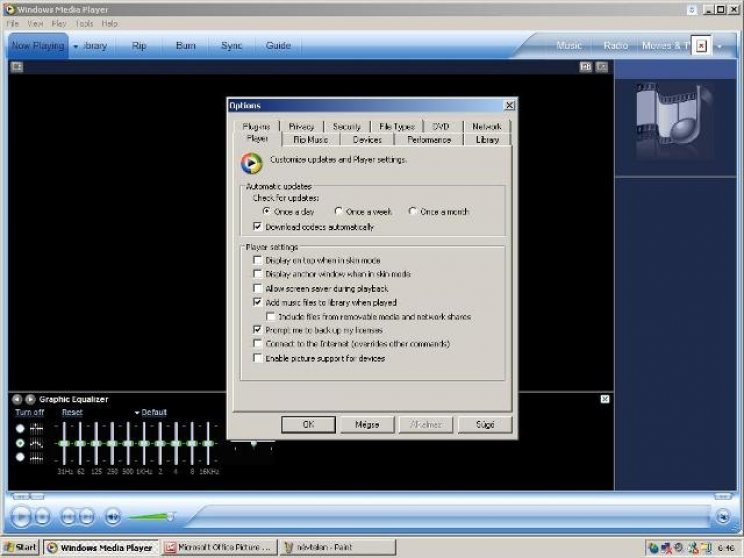Click the Turn off equalizer link
744x558 pixels.
(29, 412)
